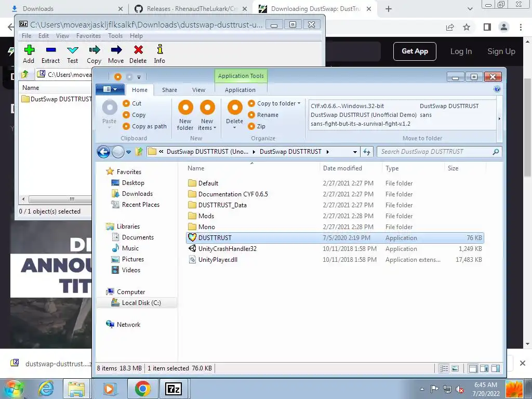The width and height of the screenshot is (532, 399).
Task: Select the Mods folder row
Action: coord(335,216)
